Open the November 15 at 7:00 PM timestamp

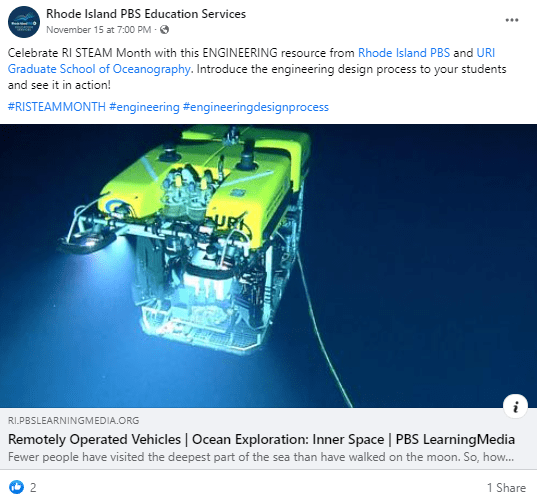point(99,30)
